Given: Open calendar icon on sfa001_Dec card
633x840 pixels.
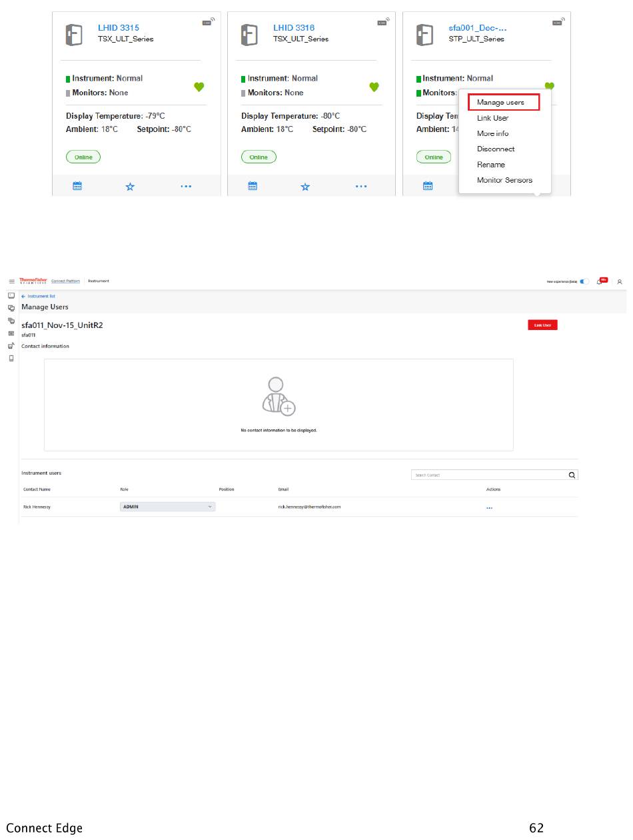Looking at the screenshot, I should pyautogui.click(x=428, y=187).
